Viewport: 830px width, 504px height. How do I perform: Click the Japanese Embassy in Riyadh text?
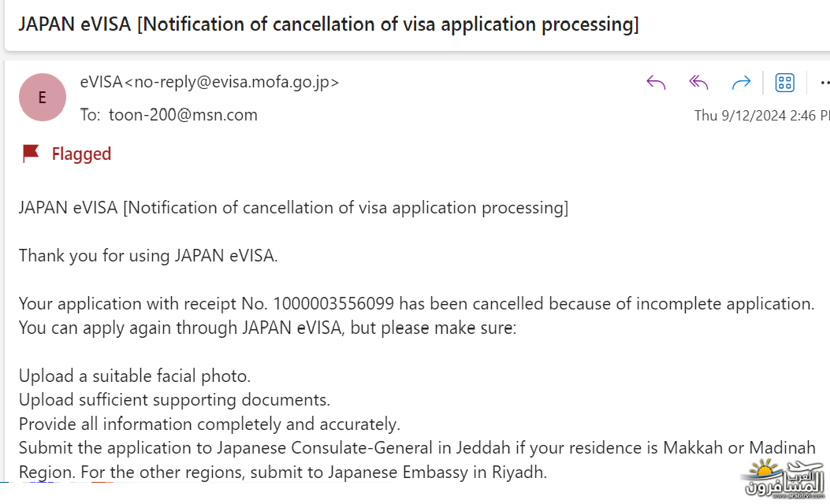tap(436, 472)
